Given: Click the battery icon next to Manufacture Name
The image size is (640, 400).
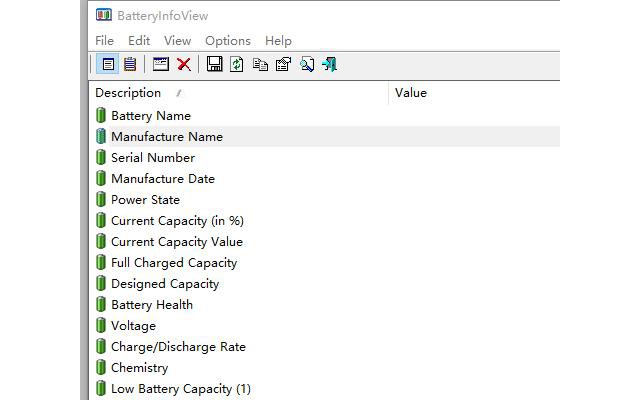Looking at the screenshot, I should 101,136.
